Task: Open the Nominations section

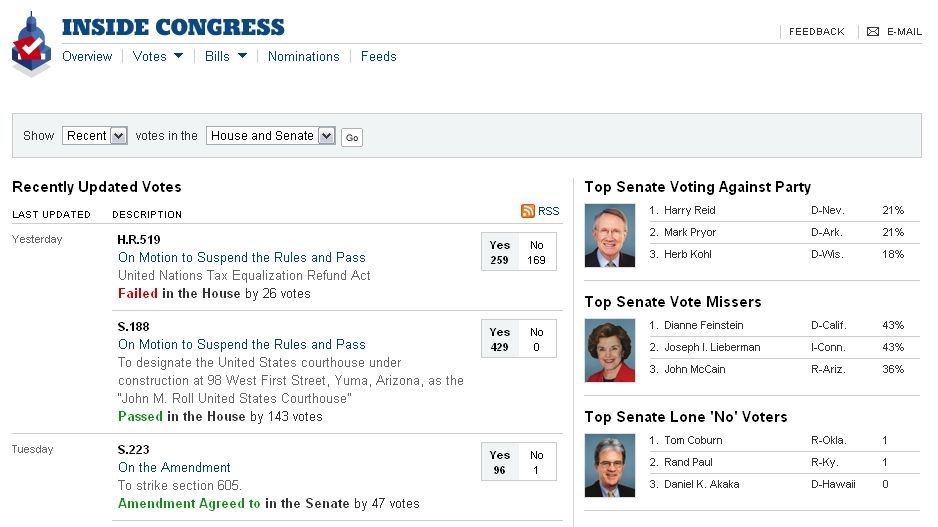Action: click(303, 57)
